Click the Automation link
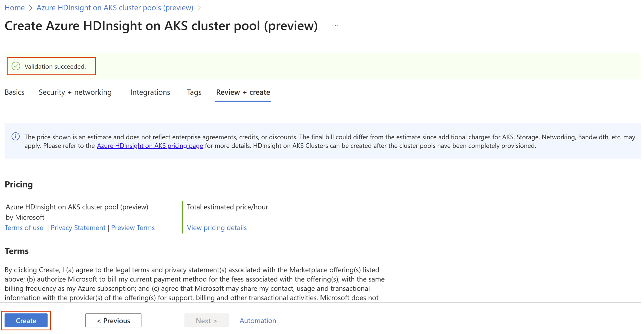 (257, 320)
